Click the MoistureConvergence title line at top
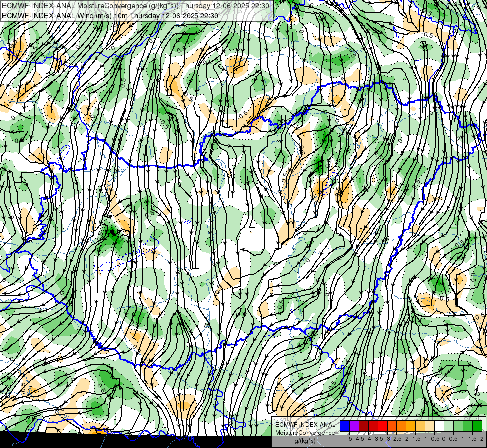 coord(136,6)
